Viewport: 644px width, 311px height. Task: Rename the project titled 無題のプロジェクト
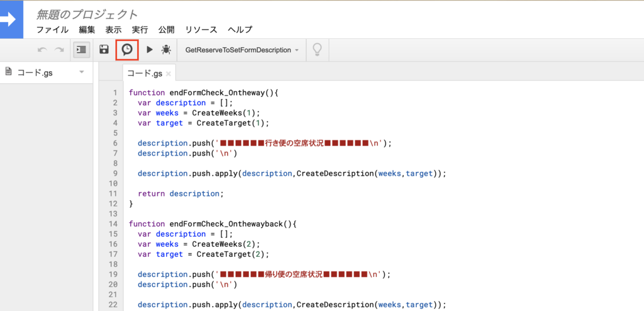pyautogui.click(x=87, y=14)
